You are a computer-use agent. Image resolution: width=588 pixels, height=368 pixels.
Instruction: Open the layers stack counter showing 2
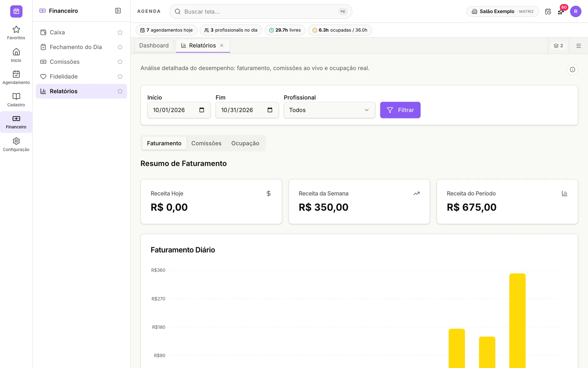[x=558, y=46]
